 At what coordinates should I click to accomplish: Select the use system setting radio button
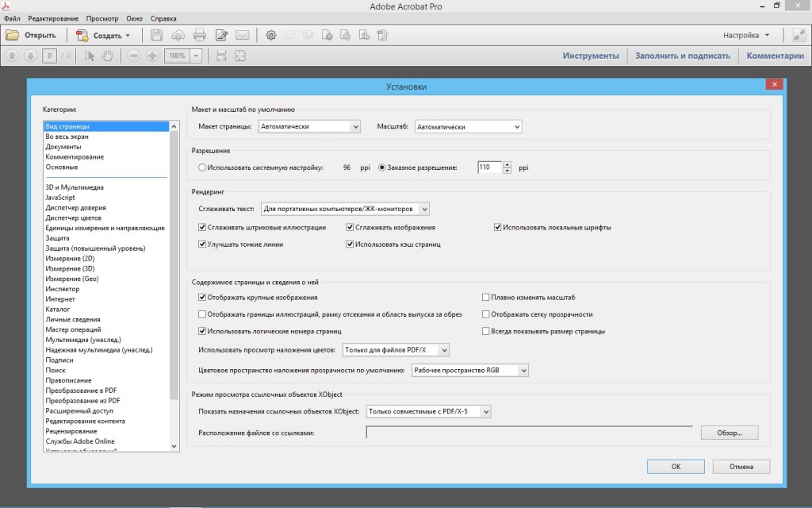point(202,167)
